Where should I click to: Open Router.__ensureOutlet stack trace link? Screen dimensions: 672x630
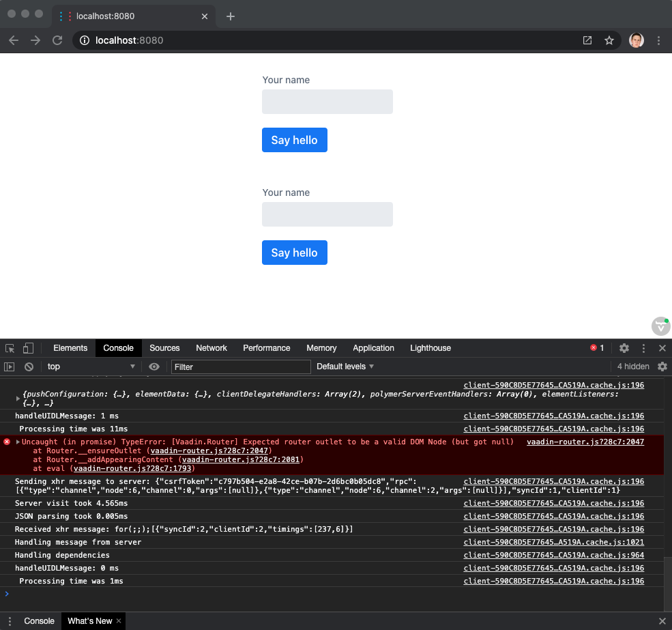click(209, 450)
